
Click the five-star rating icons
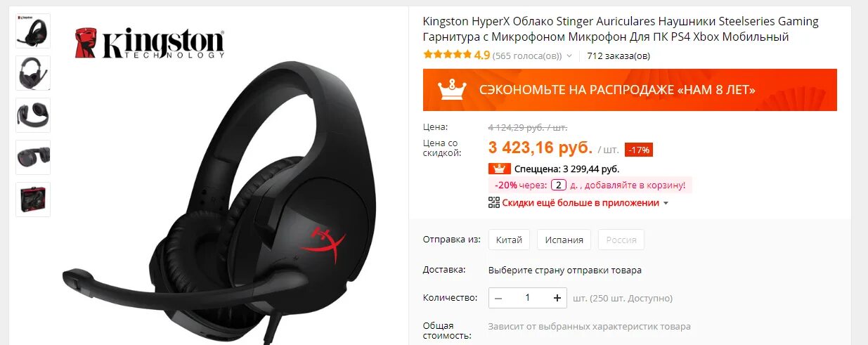(x=447, y=55)
